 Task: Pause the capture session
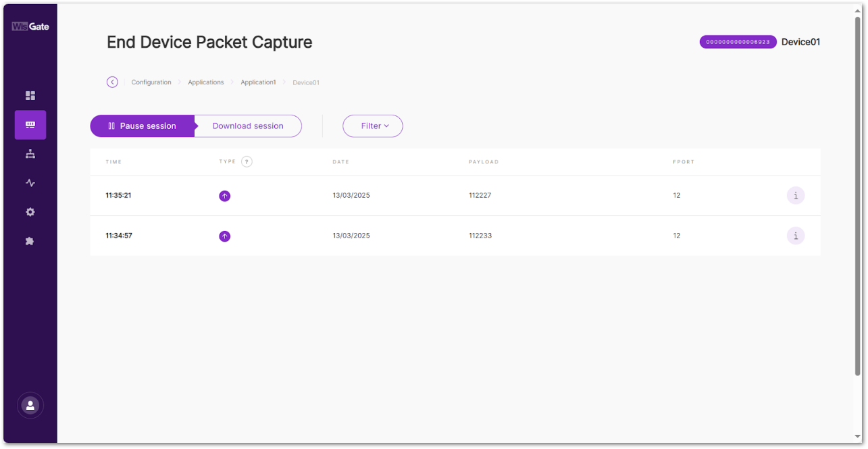point(142,126)
